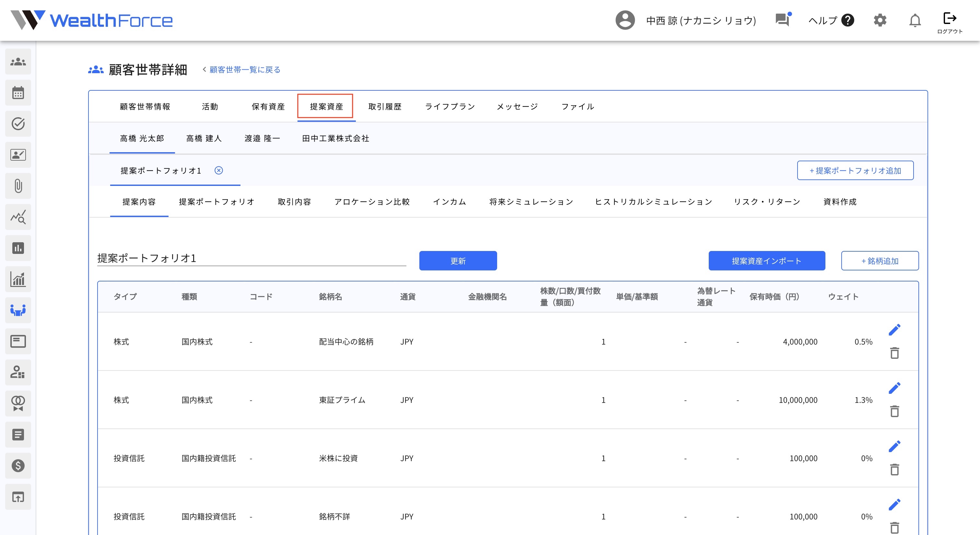The image size is (980, 535).
Task: Switch to 提案資産 tab
Action: (x=326, y=107)
